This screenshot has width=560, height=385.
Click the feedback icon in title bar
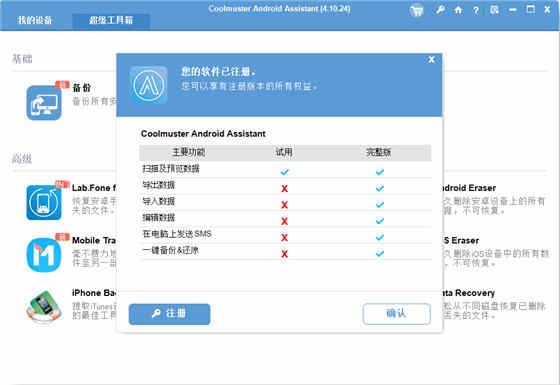494,10
